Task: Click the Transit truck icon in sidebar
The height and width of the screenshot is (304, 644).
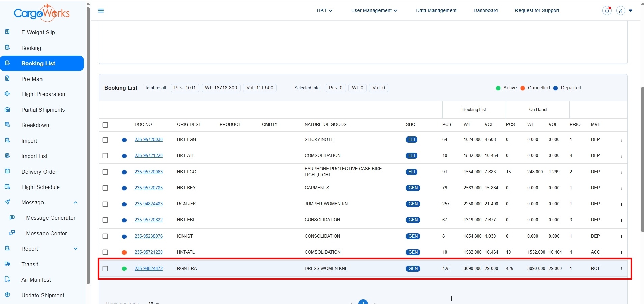Action: (7, 264)
